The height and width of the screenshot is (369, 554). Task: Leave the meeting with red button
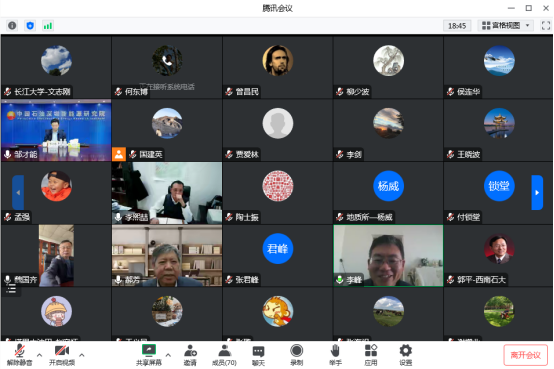pyautogui.click(x=525, y=355)
